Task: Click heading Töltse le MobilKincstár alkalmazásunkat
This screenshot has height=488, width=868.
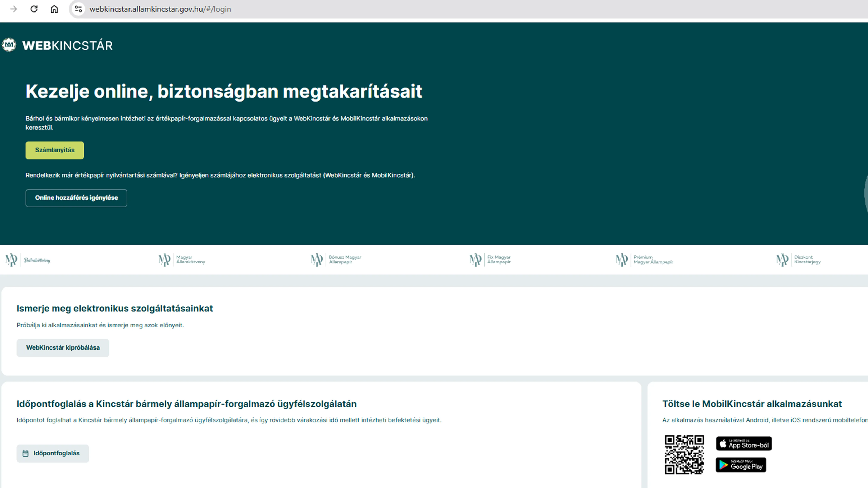Action: [752, 404]
